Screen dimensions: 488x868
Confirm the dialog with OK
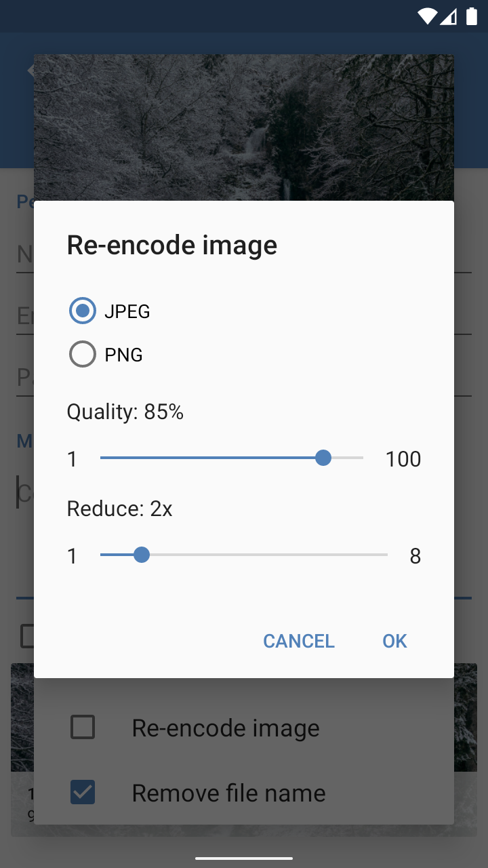(394, 641)
